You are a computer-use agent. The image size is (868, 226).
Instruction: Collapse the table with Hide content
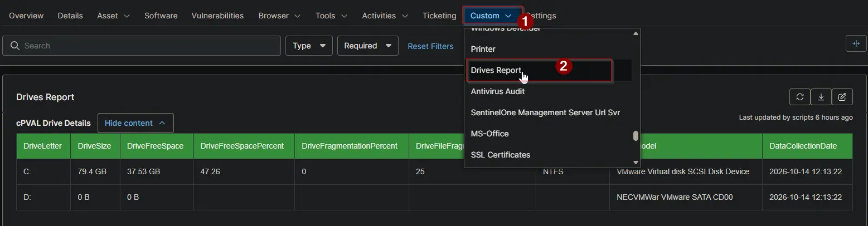click(135, 123)
